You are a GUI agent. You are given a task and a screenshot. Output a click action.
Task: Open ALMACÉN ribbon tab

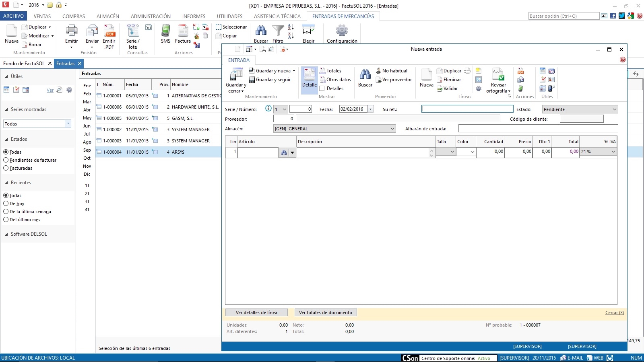[x=108, y=16]
